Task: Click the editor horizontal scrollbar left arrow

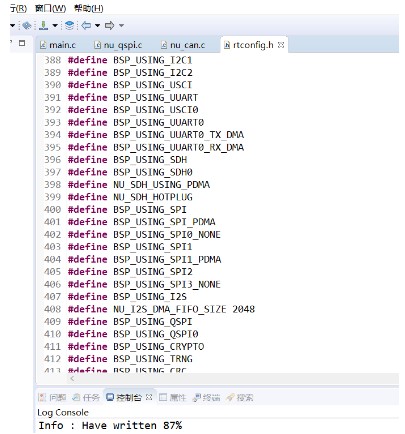Action: click(x=72, y=378)
